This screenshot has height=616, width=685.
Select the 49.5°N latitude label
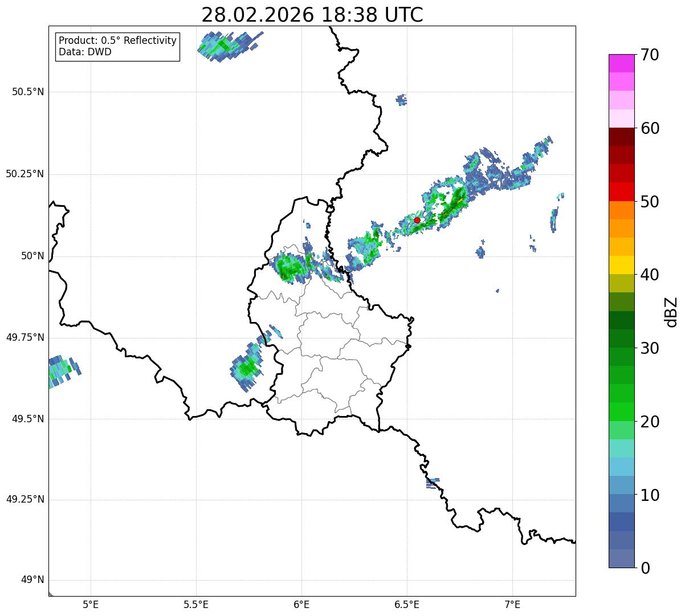click(28, 419)
